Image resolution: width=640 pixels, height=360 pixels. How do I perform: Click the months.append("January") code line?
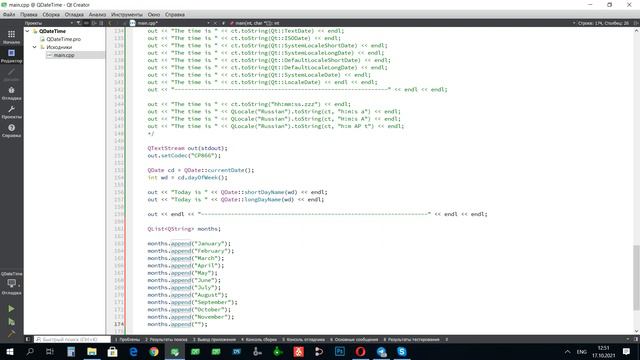click(189, 244)
